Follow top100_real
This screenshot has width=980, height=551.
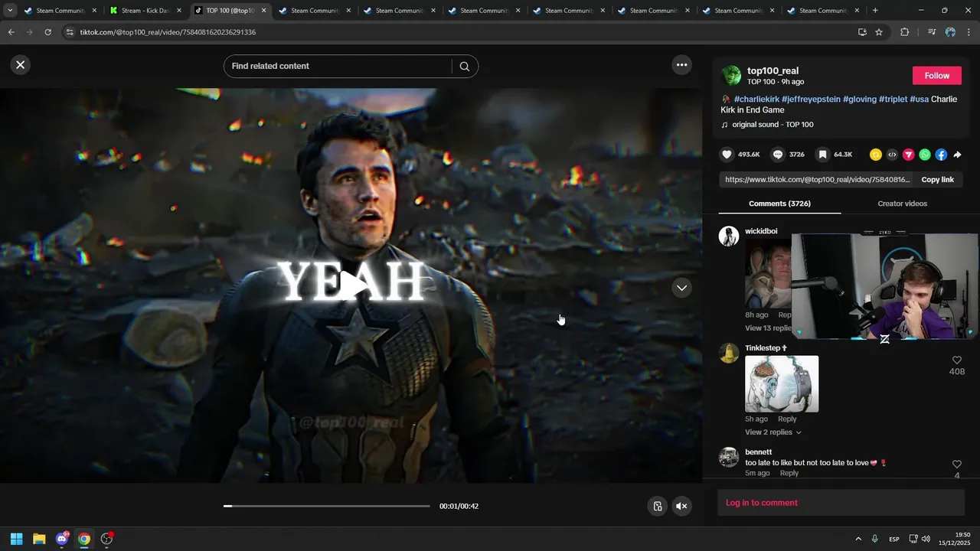point(936,76)
